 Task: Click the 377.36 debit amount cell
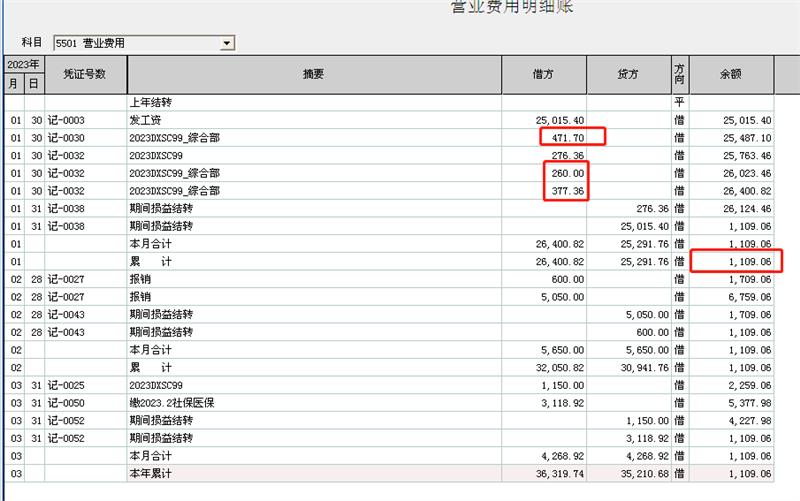coord(566,191)
